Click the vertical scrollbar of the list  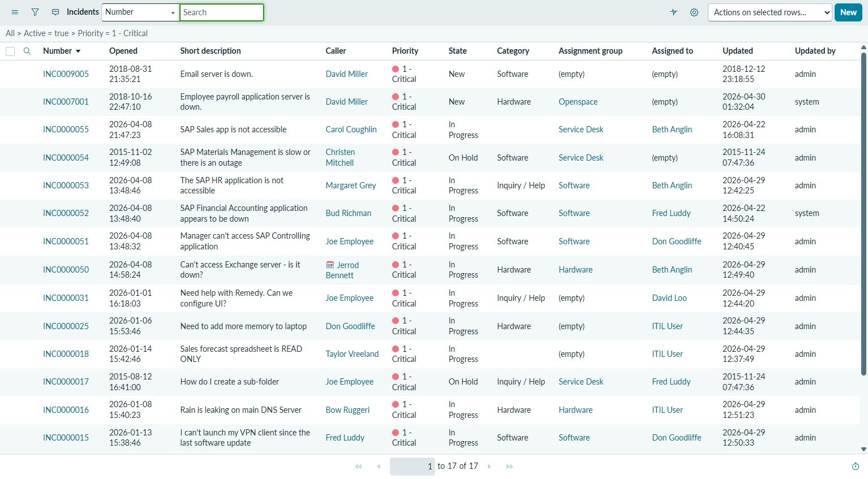pos(863,214)
